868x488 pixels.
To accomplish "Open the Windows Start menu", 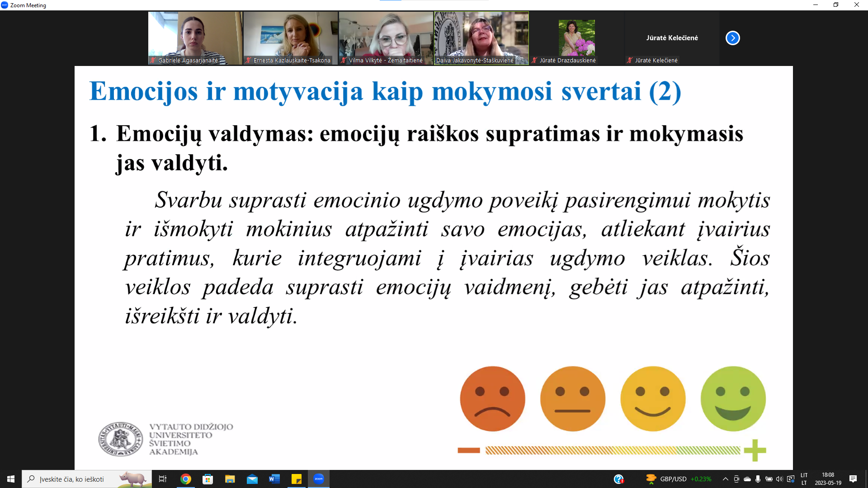I will [11, 479].
